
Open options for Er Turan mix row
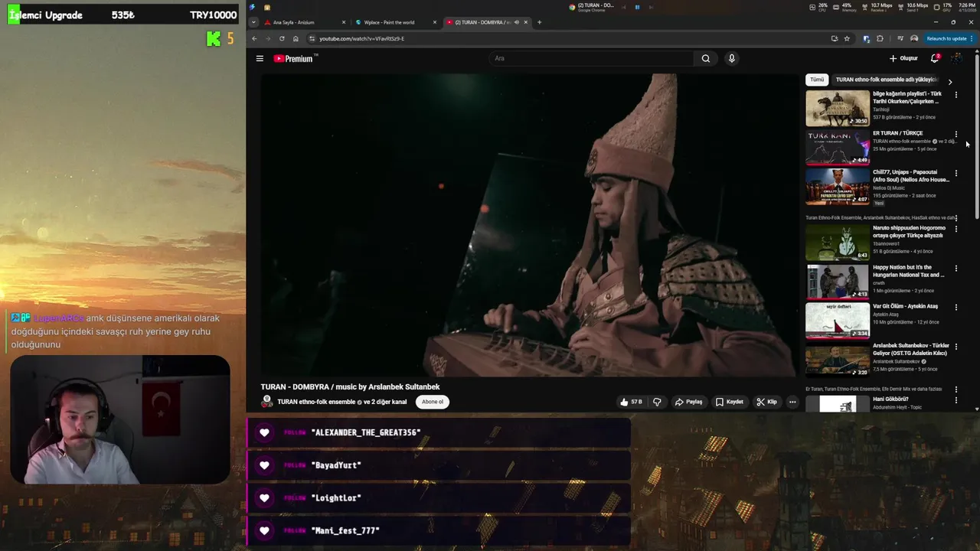(x=955, y=390)
